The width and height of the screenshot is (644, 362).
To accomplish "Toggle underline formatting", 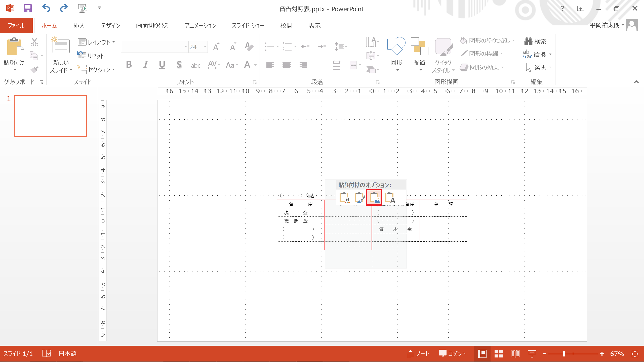I will tap(162, 65).
